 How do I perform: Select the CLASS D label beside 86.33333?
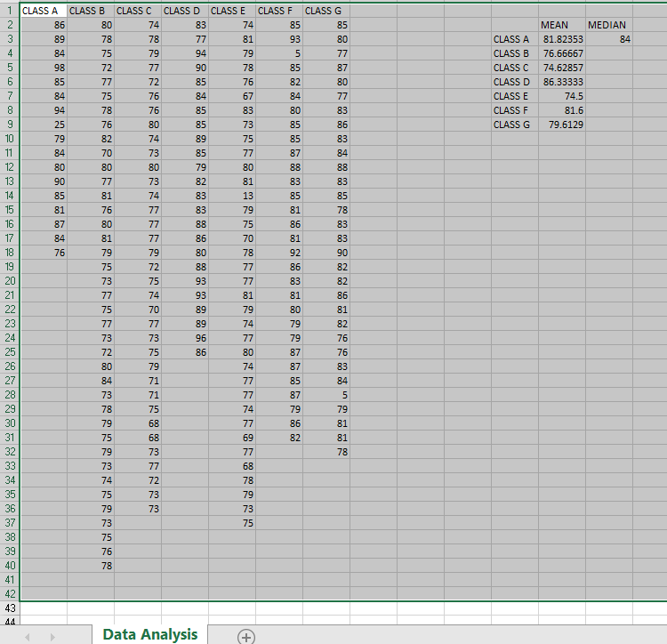point(515,82)
